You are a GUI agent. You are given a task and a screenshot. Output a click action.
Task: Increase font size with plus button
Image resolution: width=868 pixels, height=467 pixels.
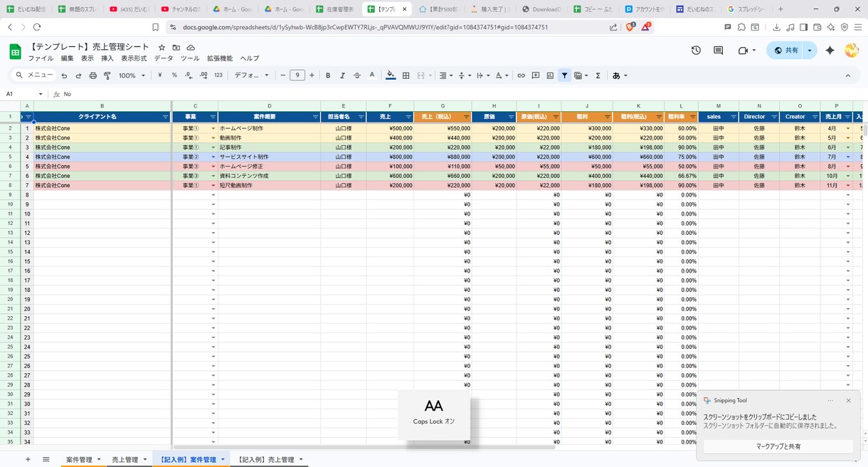pos(312,75)
